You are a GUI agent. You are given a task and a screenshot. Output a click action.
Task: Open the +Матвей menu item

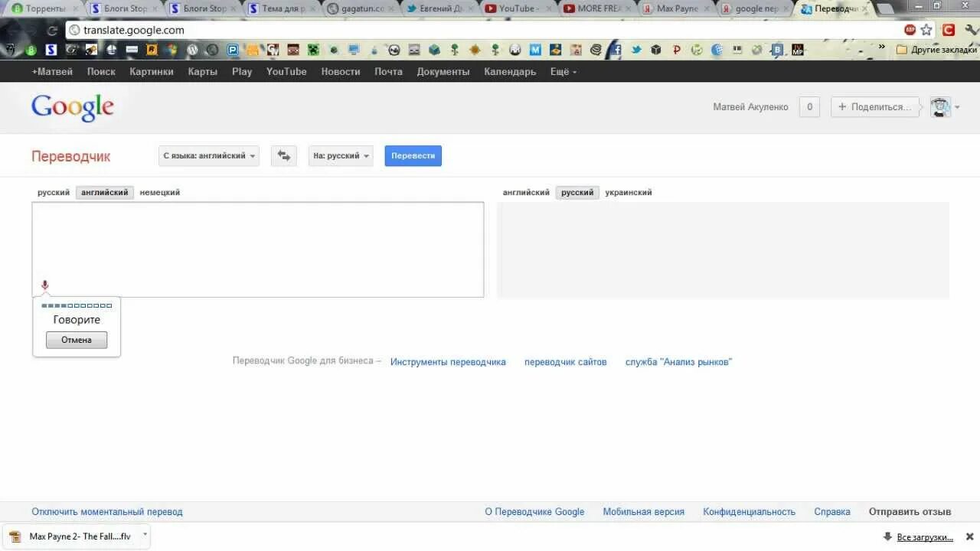(x=52, y=71)
